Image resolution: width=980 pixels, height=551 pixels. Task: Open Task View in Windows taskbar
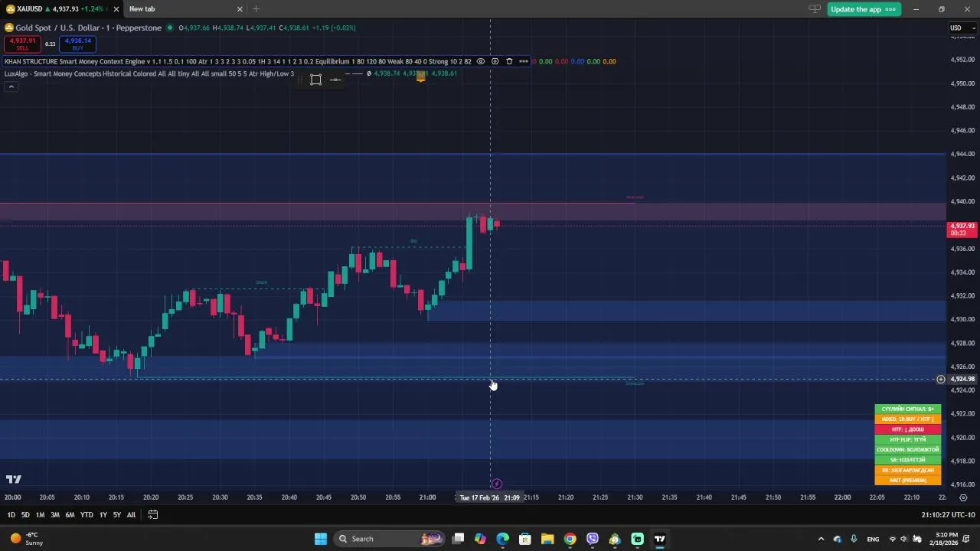[x=458, y=539]
